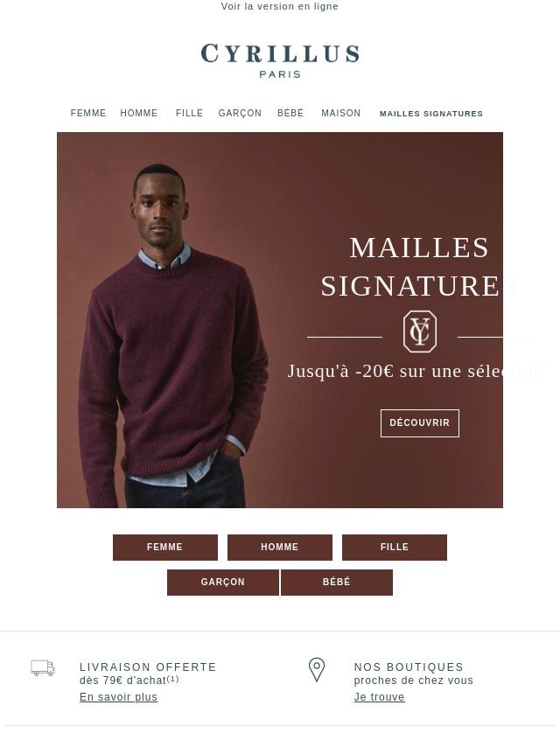
Task: Open Voir la version en ligne link
Action: 280,6
